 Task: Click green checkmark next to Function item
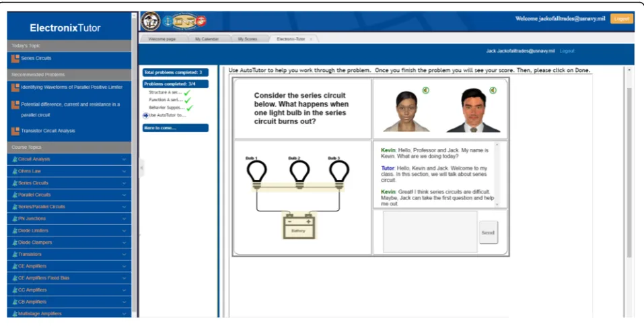coord(188,100)
